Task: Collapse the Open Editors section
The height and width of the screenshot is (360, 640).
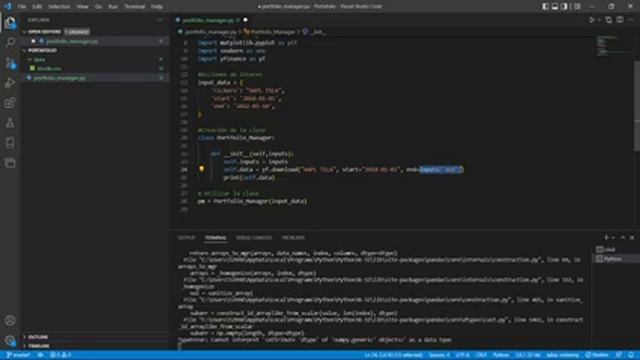Action: 24,31
